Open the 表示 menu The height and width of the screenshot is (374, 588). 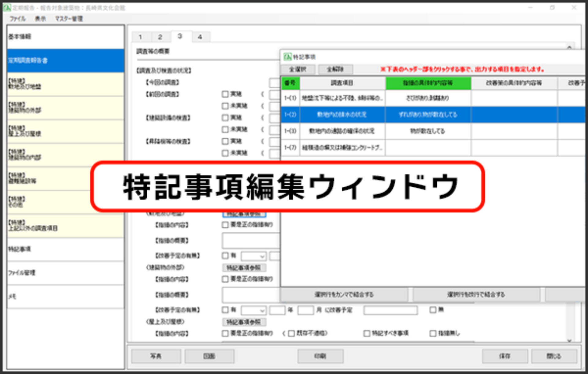click(40, 19)
